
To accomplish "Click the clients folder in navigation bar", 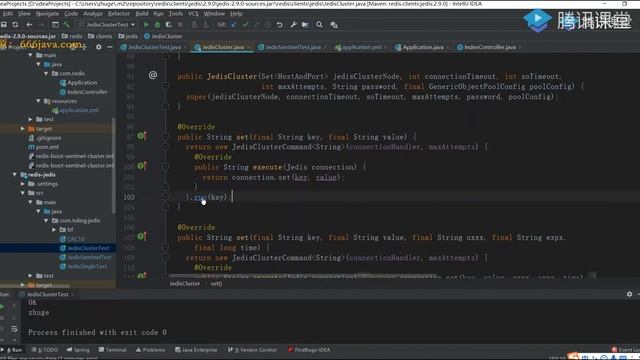I will [100, 36].
